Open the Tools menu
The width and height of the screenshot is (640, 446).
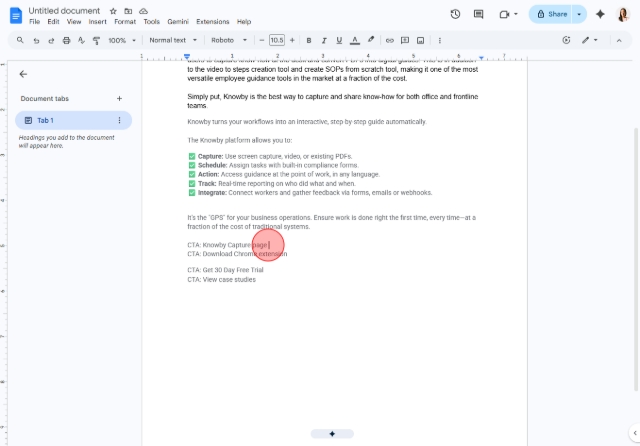point(151,22)
